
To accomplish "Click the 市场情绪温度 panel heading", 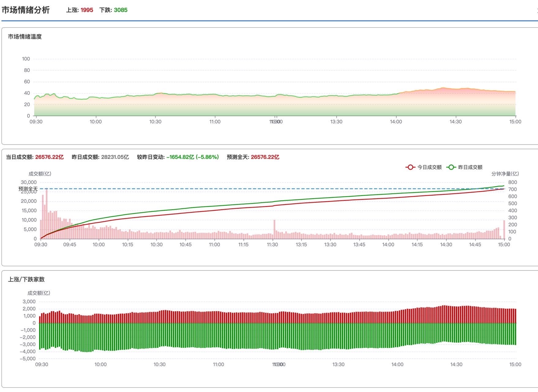I will (25, 37).
